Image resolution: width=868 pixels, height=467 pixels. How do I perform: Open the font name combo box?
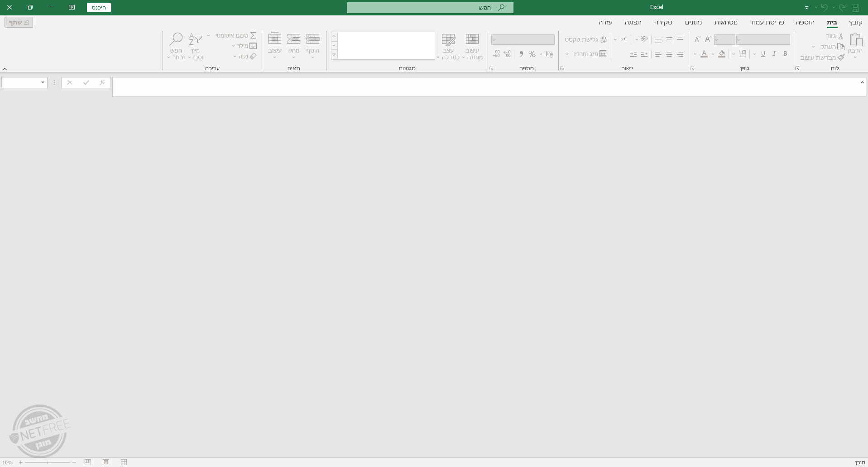point(763,40)
